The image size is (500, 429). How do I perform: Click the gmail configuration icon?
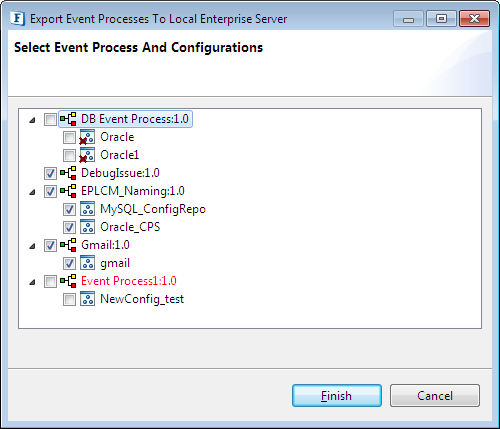point(88,263)
